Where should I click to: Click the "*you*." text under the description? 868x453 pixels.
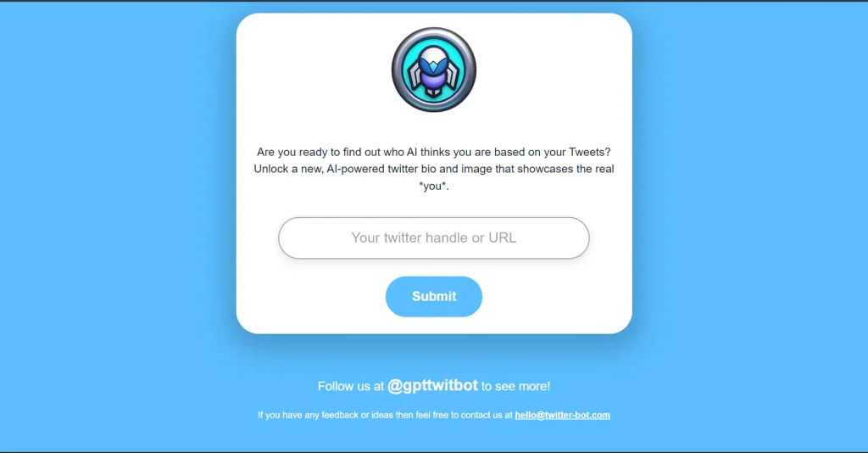[433, 186]
